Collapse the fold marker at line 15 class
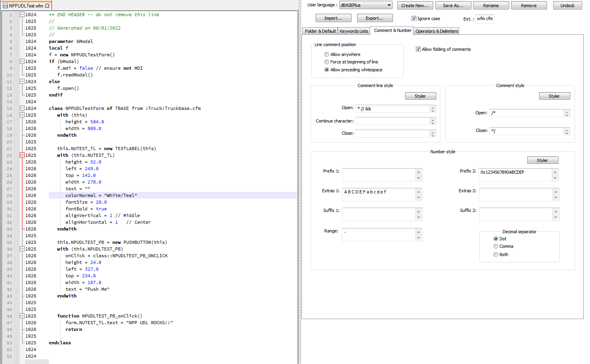 click(22, 108)
